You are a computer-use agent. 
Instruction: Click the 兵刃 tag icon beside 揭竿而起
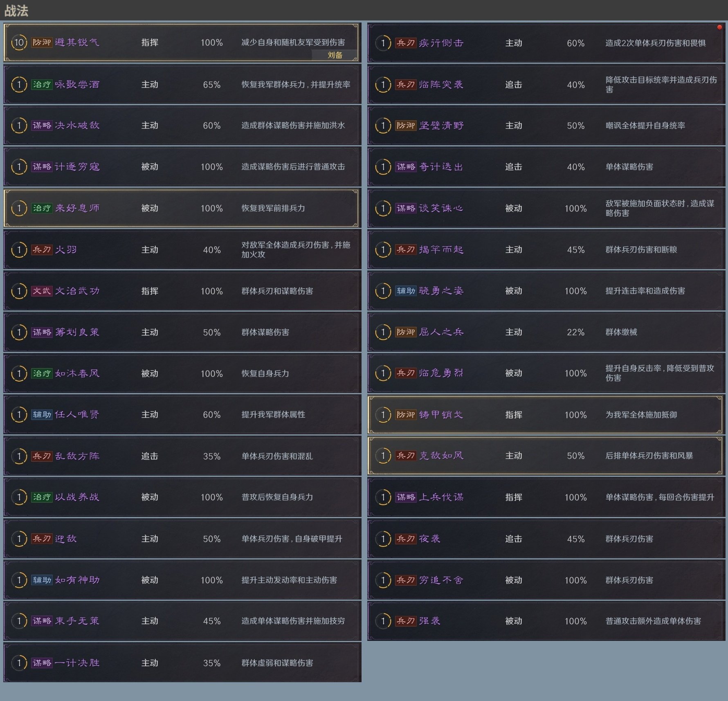pyautogui.click(x=406, y=250)
